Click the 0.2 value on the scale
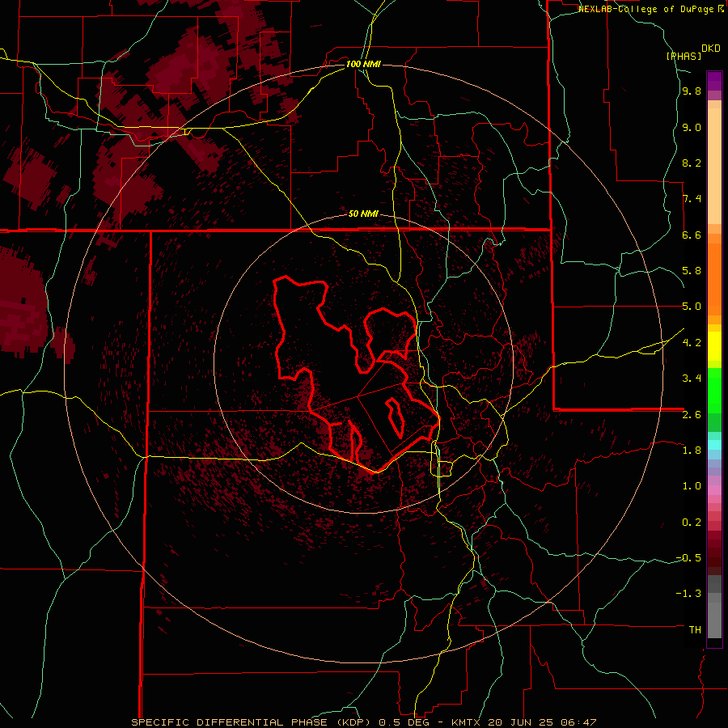 [692, 523]
